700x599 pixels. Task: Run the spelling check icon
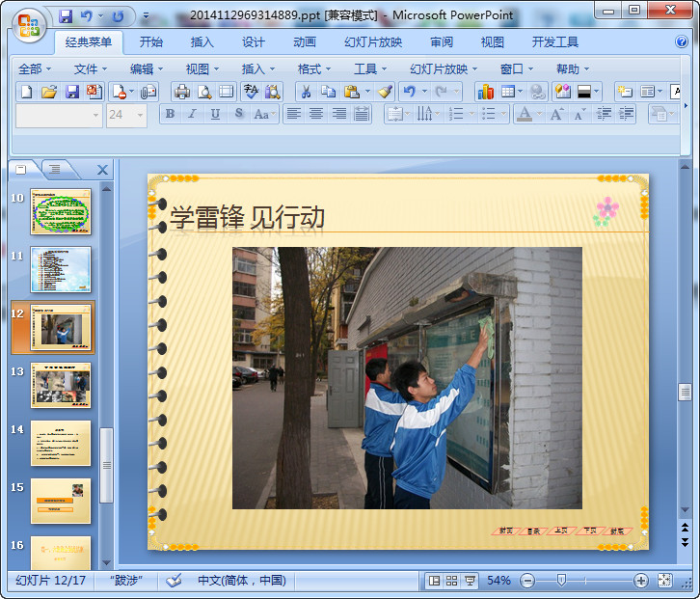pyautogui.click(x=251, y=92)
